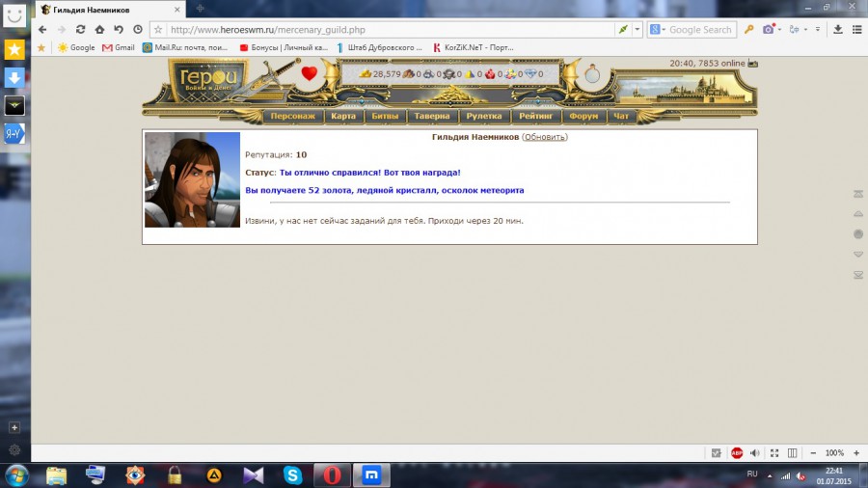Click the screenshot camera icon
The image size is (868, 488).
[769, 29]
